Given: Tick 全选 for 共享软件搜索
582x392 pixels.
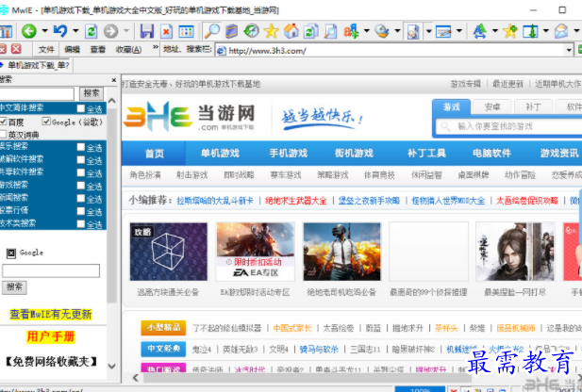Looking at the screenshot, I should 80,172.
